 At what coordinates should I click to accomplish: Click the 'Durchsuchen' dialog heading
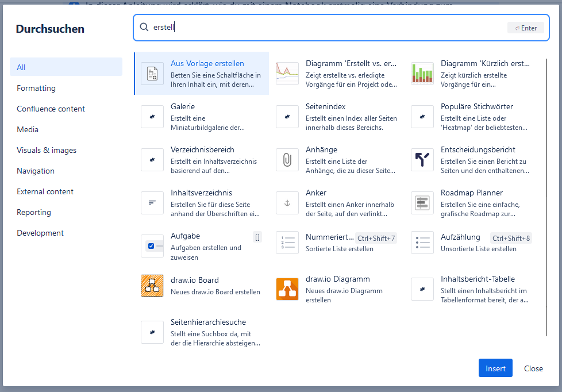(x=50, y=29)
